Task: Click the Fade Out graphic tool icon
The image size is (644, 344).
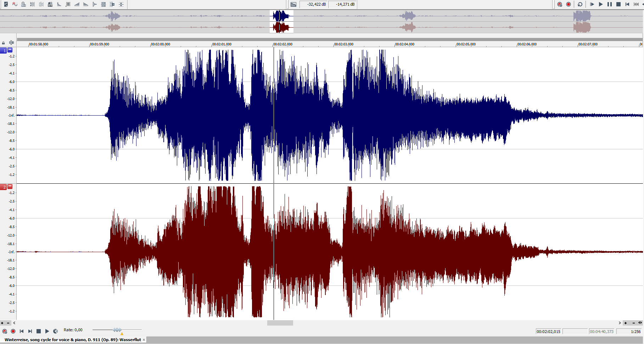Action: tap(86, 4)
